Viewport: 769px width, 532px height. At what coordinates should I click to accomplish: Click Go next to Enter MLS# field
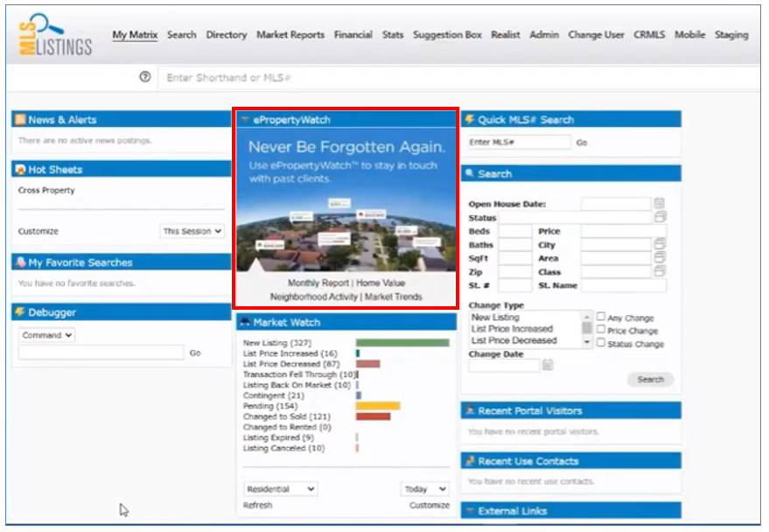[x=582, y=143]
